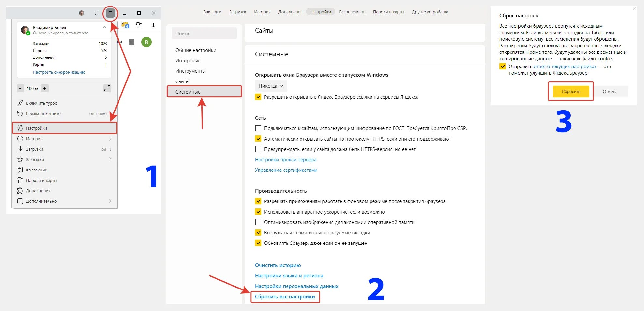Click the word-counter extension icon with 0 badge
The image size is (644, 311).
point(125,25)
